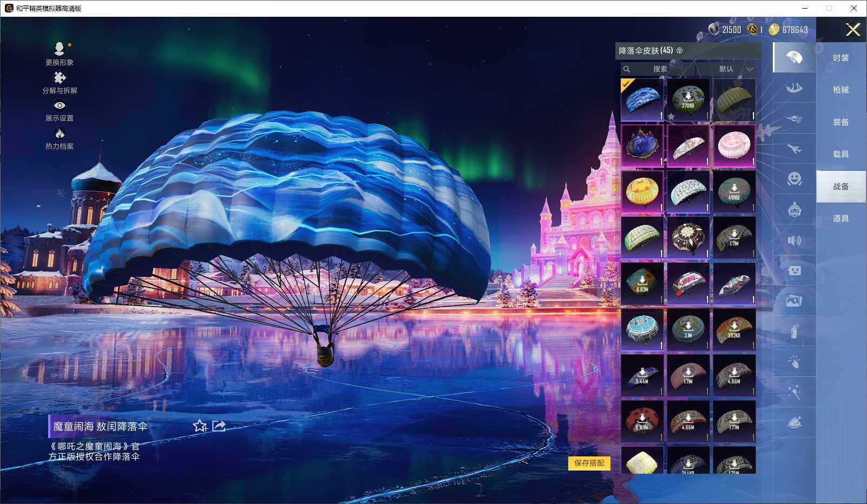Toggle 展示设置 eye icon

(x=60, y=106)
